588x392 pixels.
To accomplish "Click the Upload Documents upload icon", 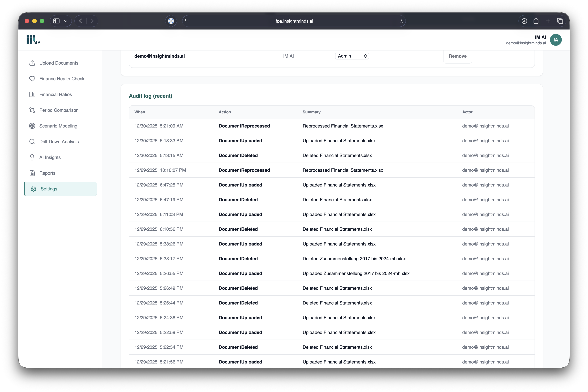I will pos(32,63).
